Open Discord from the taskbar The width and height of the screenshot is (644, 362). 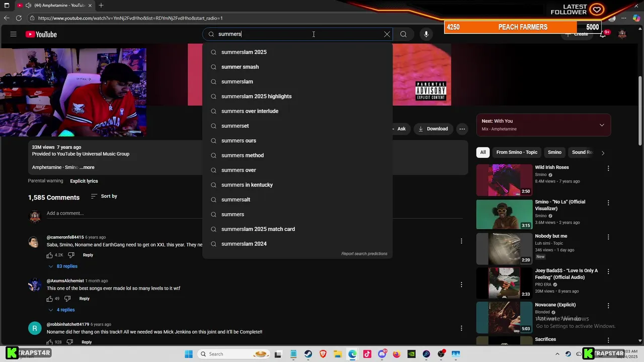pos(382,354)
